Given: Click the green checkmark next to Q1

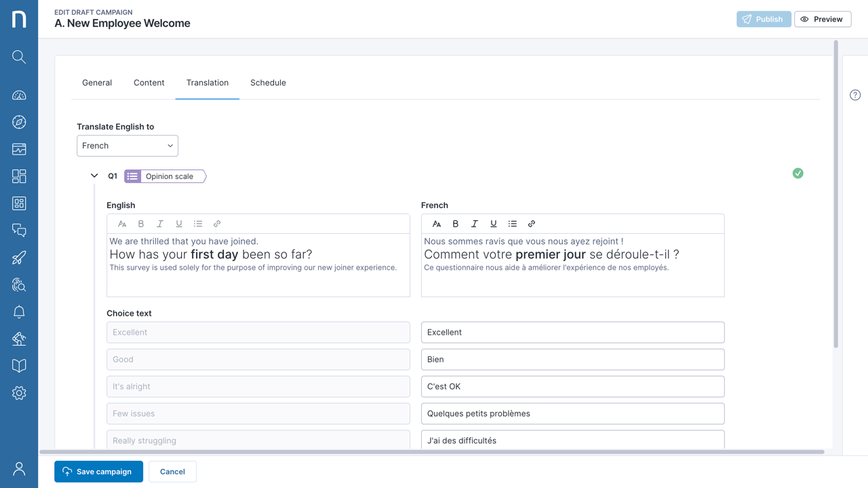Looking at the screenshot, I should click(x=797, y=173).
